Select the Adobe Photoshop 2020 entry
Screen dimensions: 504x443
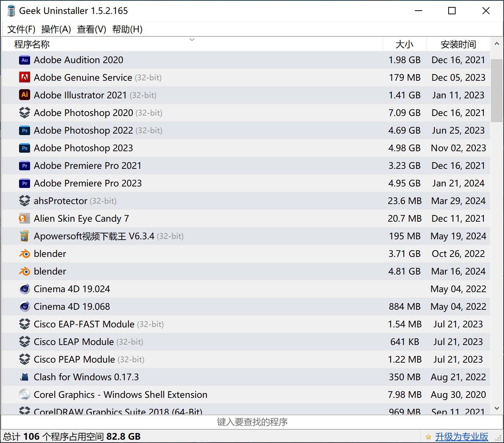click(x=246, y=113)
